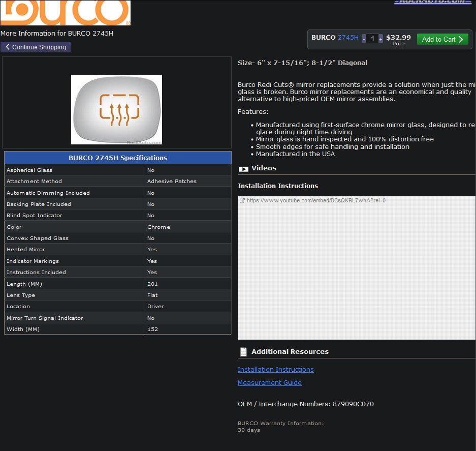
Task: Select the Installation Instructions bold heading above the video
Action: point(278,186)
